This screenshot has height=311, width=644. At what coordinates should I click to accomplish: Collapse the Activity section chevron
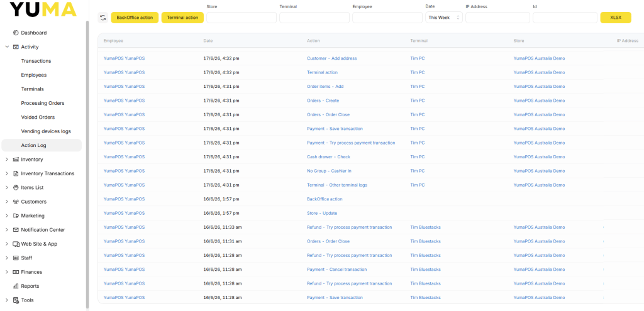(7, 46)
